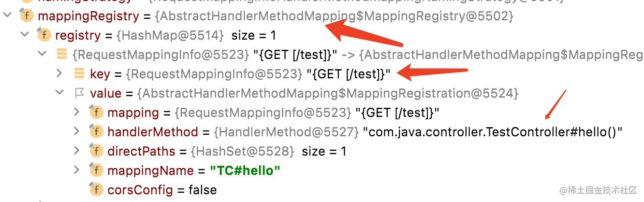Select the TestController#hello() handlerMethod value
This screenshot has width=644, height=202.
(x=493, y=132)
